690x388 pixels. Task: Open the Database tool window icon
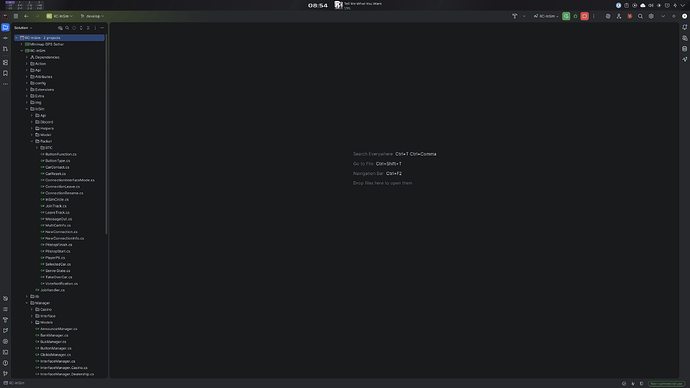(x=684, y=49)
